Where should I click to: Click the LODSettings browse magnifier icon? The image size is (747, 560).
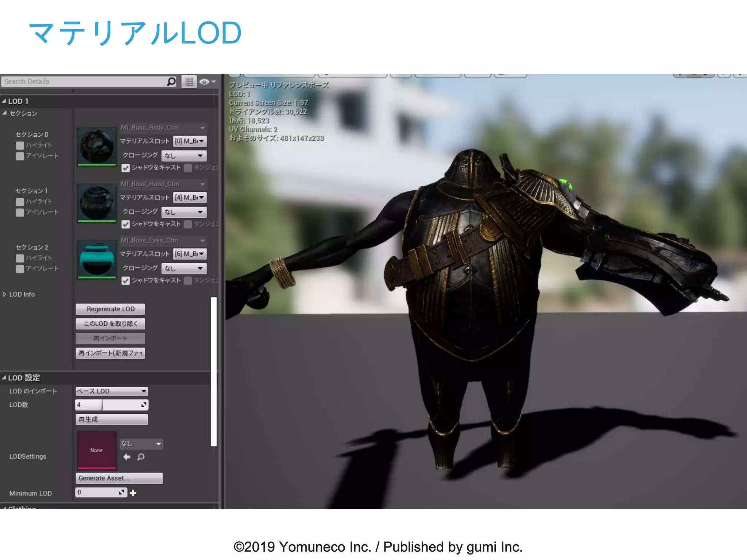click(x=141, y=457)
